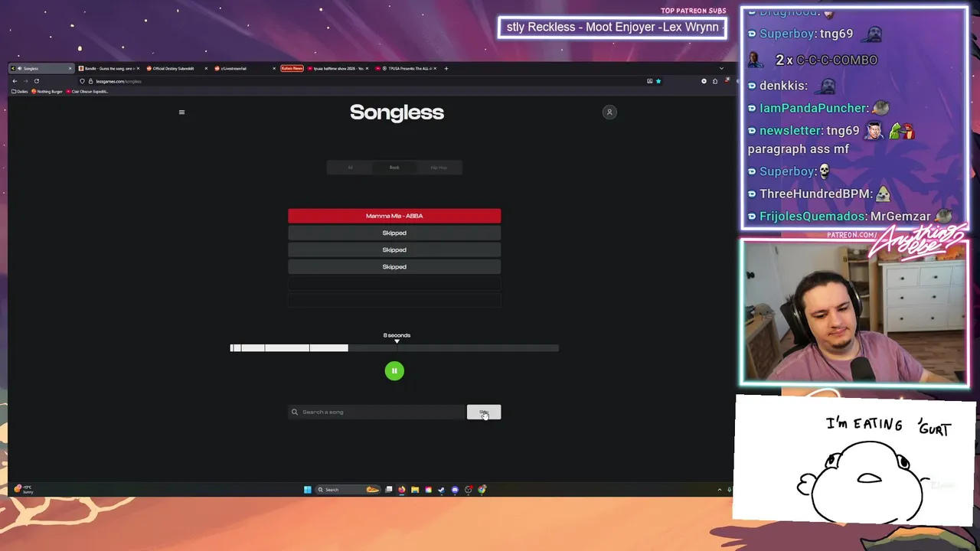Viewport: 980px width, 551px height.
Task: Open the Dailies bookmarks folder
Action: click(19, 92)
